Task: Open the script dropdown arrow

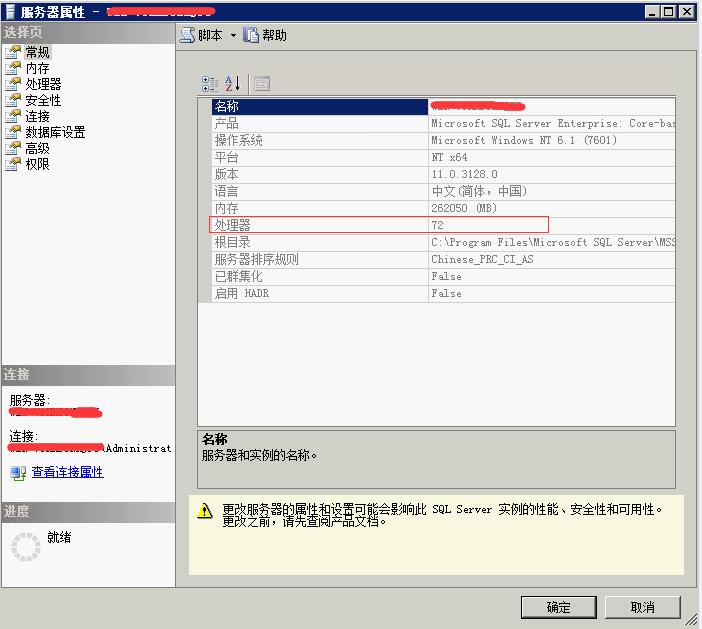Action: [x=233, y=35]
